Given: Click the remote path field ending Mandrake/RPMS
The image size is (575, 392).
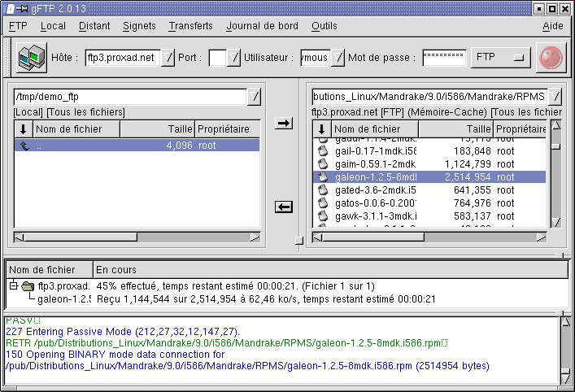Looking at the screenshot, I should pos(429,97).
